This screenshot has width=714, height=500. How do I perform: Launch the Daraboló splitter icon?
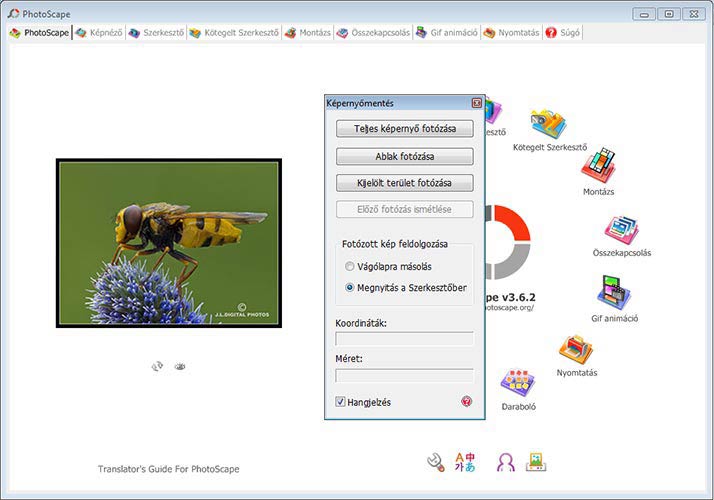pyautogui.click(x=517, y=384)
